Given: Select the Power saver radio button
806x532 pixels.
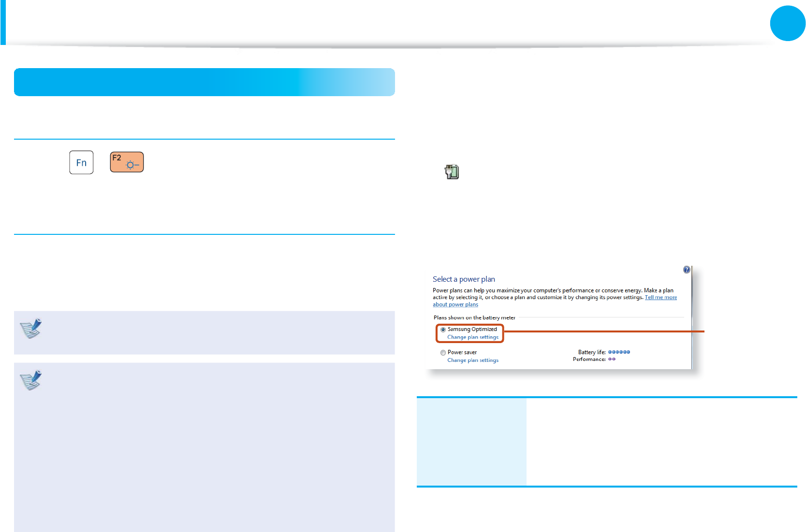Looking at the screenshot, I should click(443, 353).
